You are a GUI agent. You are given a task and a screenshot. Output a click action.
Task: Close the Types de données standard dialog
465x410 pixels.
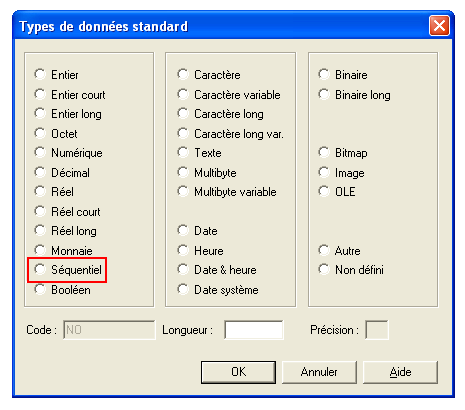pos(439,26)
